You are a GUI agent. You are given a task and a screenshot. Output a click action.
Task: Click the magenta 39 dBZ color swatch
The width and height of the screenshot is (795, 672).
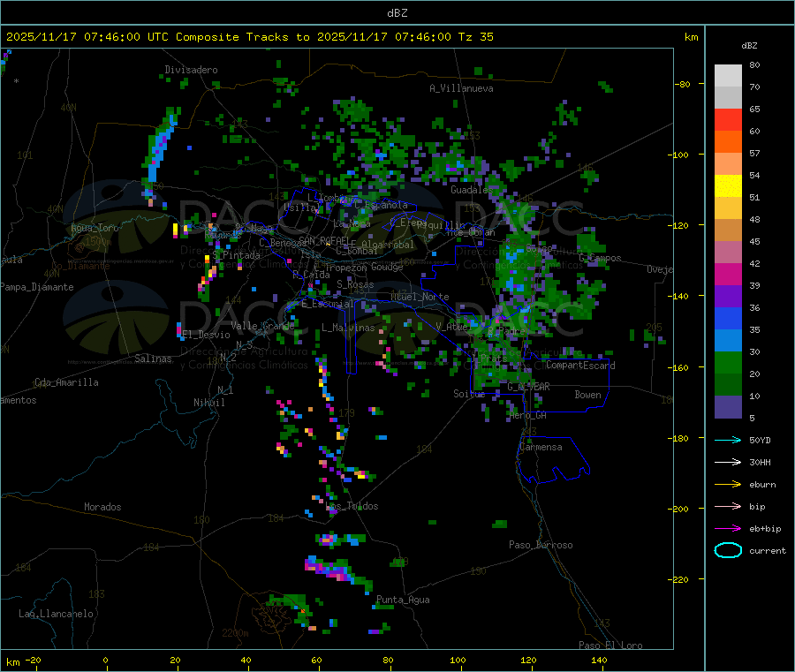pos(728,274)
